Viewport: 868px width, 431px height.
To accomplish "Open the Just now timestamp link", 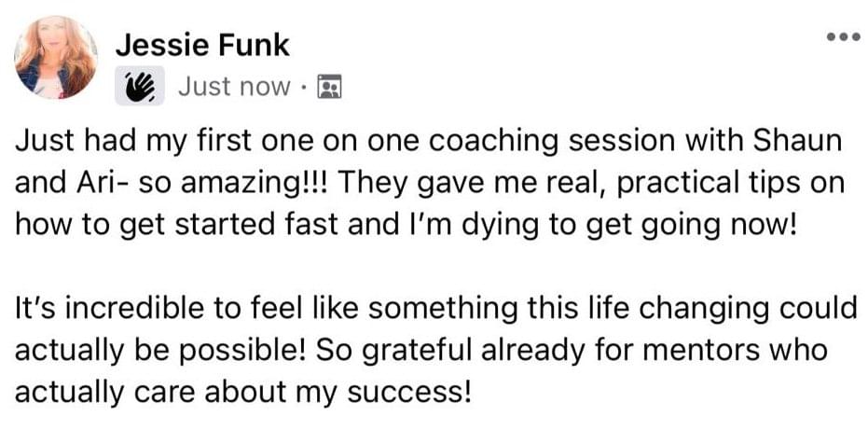I will (234, 87).
